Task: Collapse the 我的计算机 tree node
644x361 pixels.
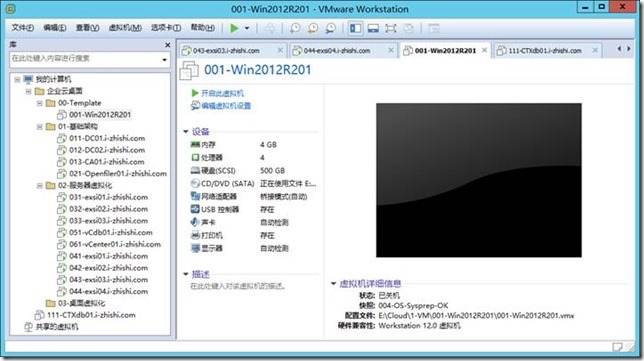Action: (x=17, y=79)
